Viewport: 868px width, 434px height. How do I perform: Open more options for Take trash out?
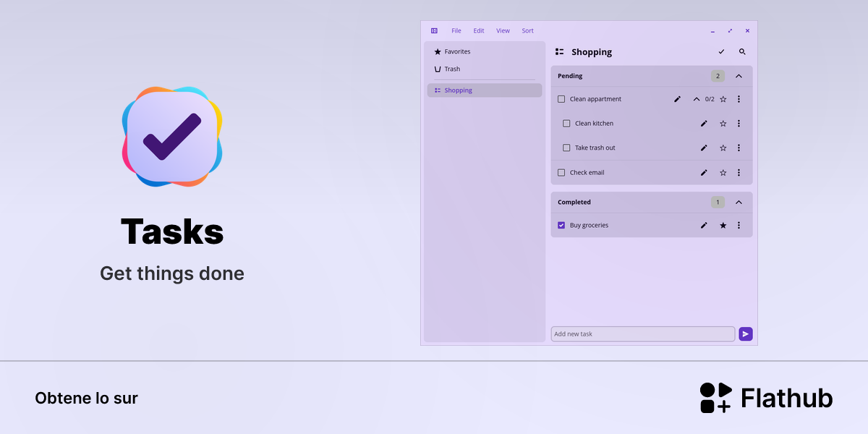739,148
